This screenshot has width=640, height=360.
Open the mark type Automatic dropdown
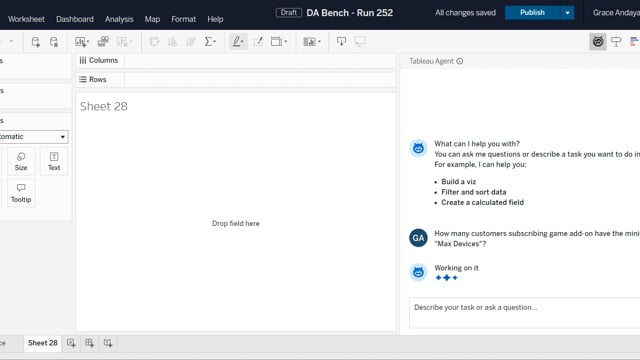pyautogui.click(x=33, y=137)
